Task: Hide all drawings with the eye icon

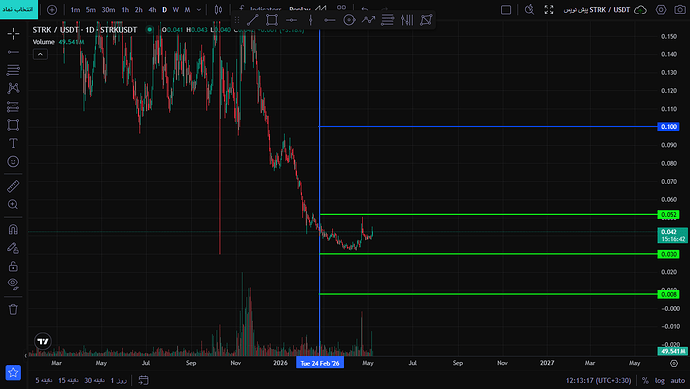Action: 13,284
